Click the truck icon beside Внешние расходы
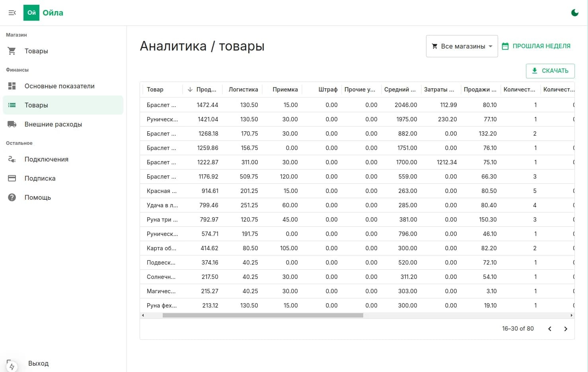This screenshot has width=588, height=372. click(12, 124)
